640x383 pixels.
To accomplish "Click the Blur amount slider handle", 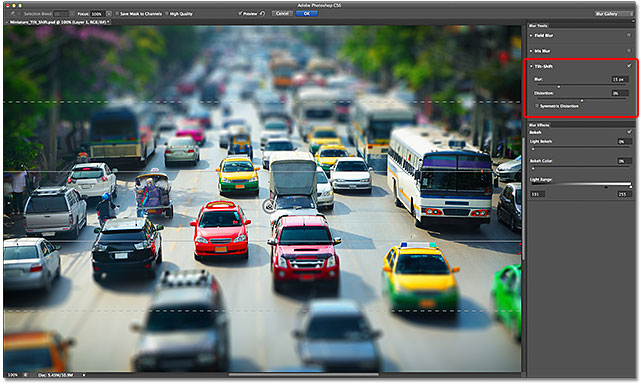I will [559, 87].
